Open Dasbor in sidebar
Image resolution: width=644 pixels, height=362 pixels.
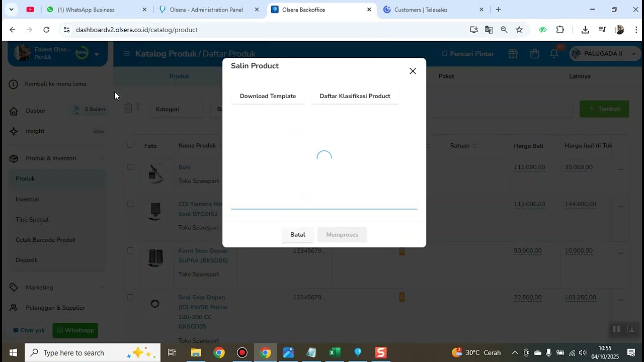point(35,111)
